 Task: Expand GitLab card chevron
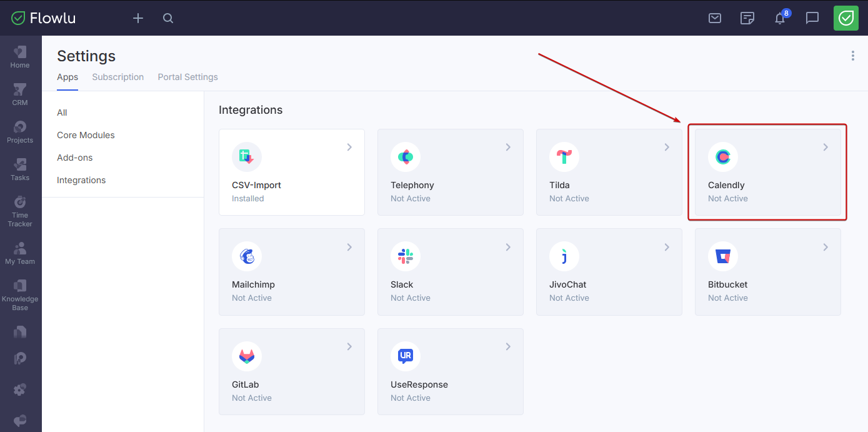tap(349, 346)
